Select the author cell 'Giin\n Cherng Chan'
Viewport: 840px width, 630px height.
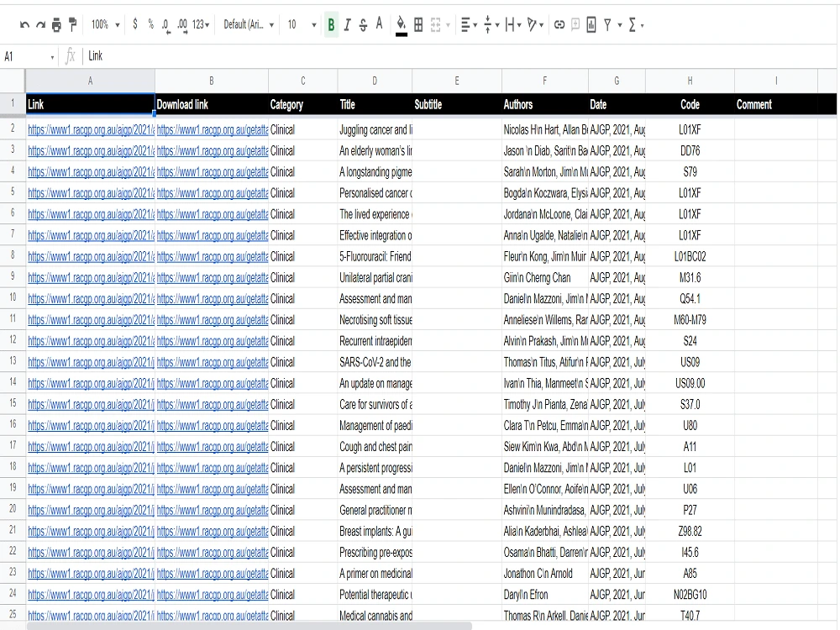click(545, 278)
